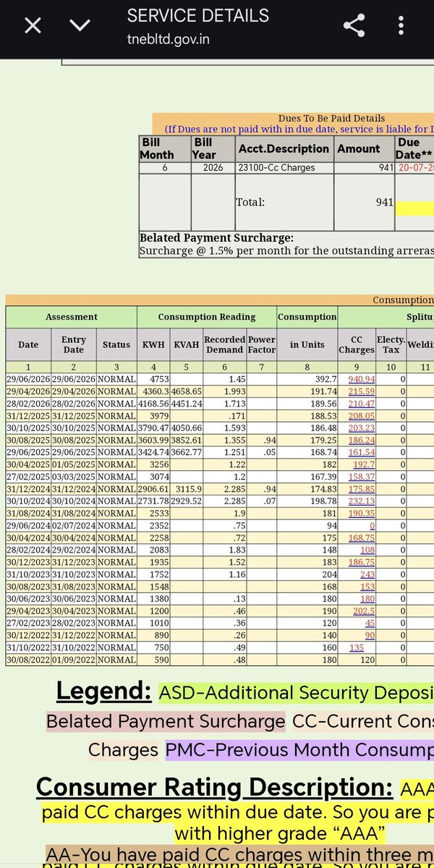This screenshot has height=868, width=434.
Task: Select the Assessment group header
Action: tap(71, 317)
